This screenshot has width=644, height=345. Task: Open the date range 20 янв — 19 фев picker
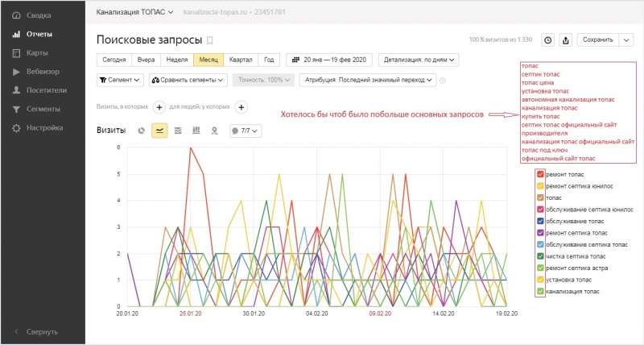coord(329,60)
